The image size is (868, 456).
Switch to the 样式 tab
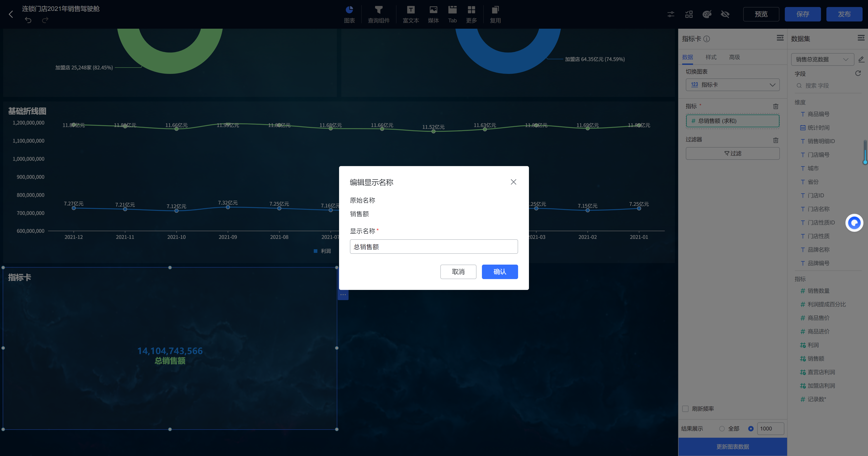[x=711, y=57]
